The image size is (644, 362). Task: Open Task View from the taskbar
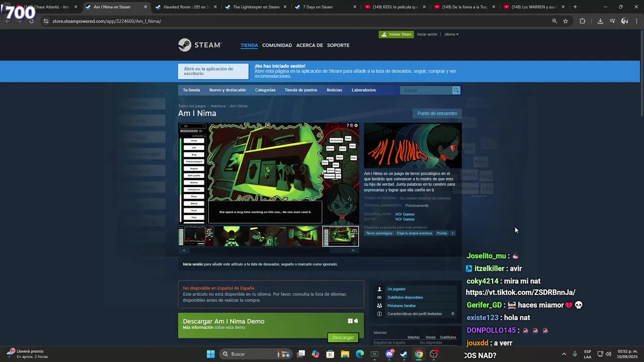point(301,354)
